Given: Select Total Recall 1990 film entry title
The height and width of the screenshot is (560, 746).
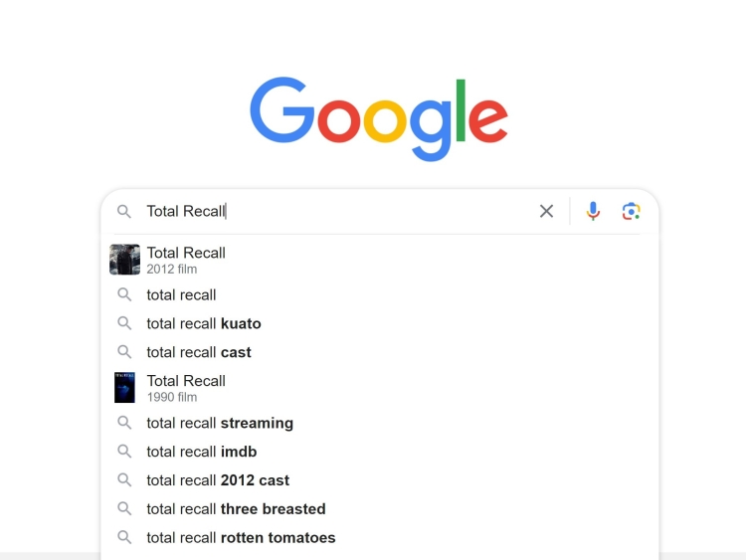Looking at the screenshot, I should (186, 381).
